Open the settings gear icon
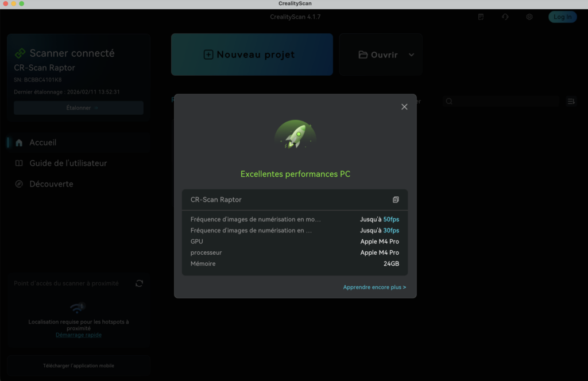588x381 pixels. [529, 17]
